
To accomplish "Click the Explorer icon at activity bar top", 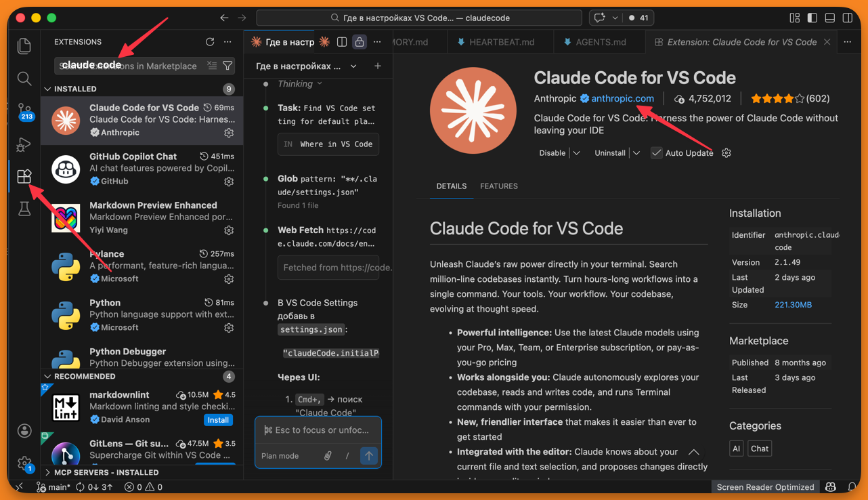I will [24, 45].
